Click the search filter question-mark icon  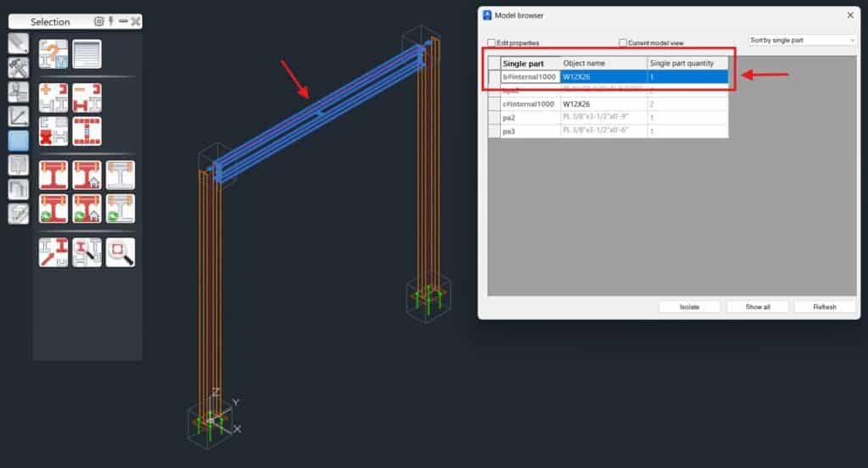click(53, 53)
